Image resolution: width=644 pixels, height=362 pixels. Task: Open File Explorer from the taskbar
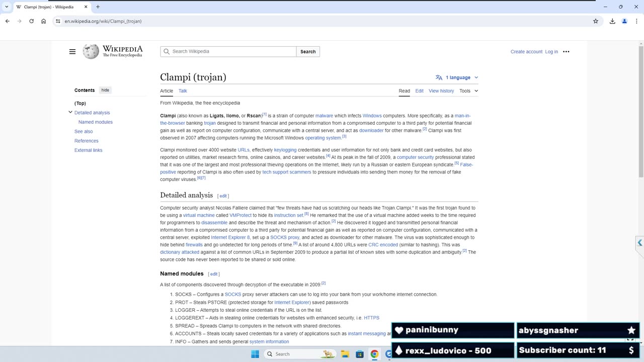pos(345,354)
